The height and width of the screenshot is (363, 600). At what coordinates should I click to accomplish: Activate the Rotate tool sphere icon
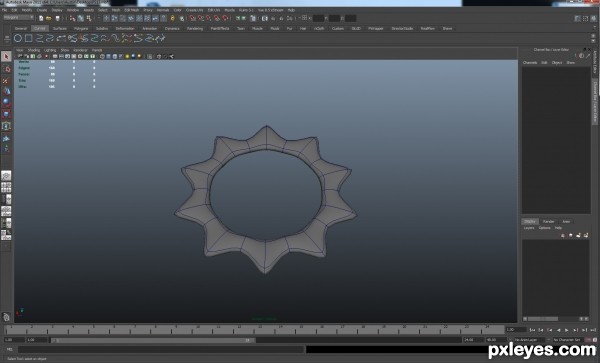(6, 102)
